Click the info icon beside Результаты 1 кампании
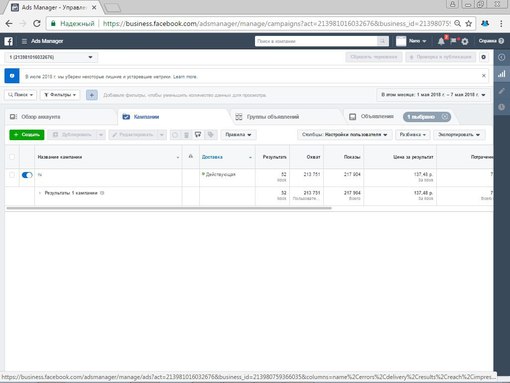The height and width of the screenshot is (383, 510). [x=102, y=193]
